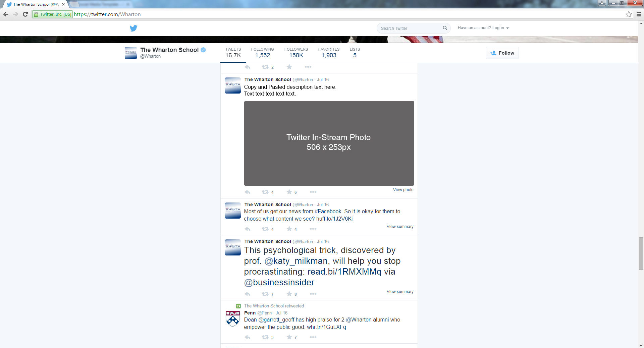View summary of psychological trick tweet
The image size is (644, 348).
pos(400,292)
